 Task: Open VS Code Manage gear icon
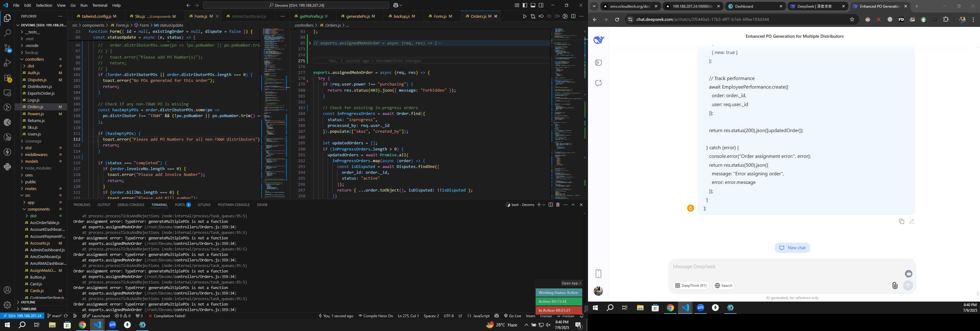pos(7,305)
